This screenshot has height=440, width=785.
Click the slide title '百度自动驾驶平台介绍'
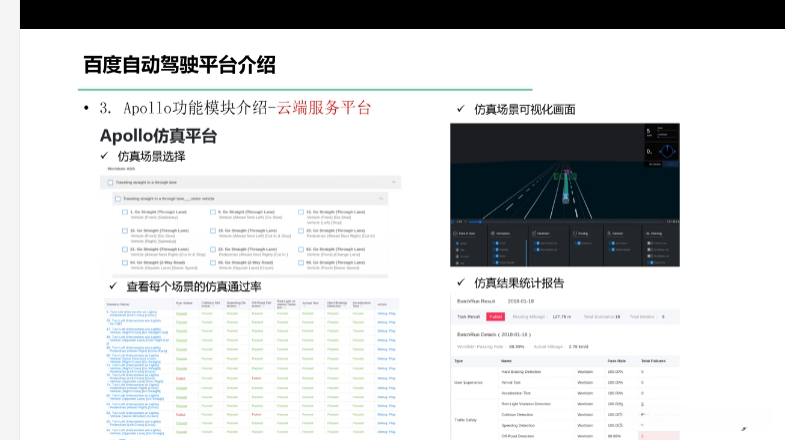tap(179, 65)
